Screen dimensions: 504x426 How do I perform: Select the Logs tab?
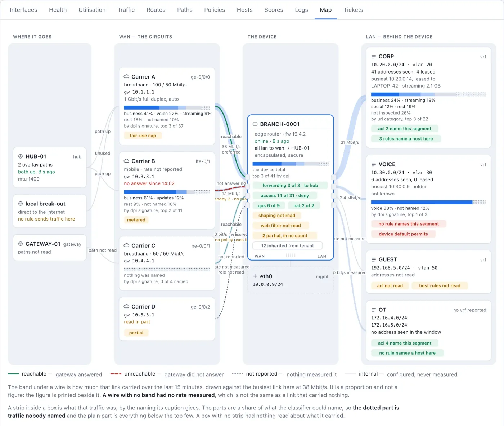301,10
